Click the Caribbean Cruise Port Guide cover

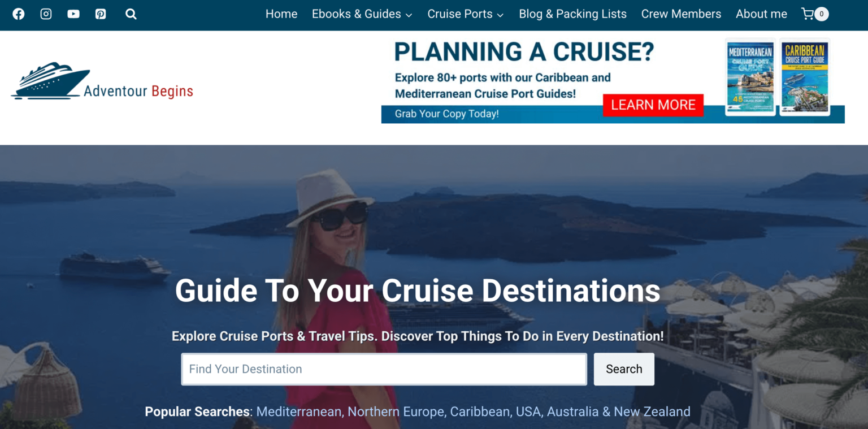[805, 77]
